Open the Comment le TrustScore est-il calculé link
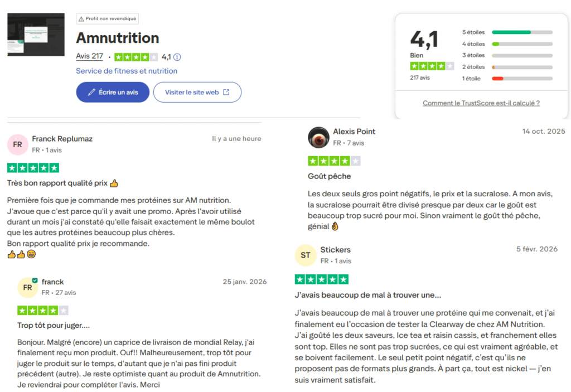Viewport: 571px width, 392px height. [x=481, y=103]
